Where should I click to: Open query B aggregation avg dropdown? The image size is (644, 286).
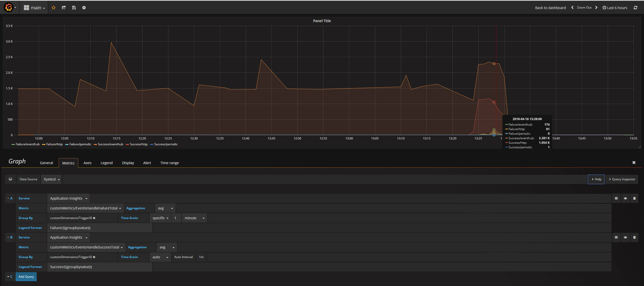[167, 247]
